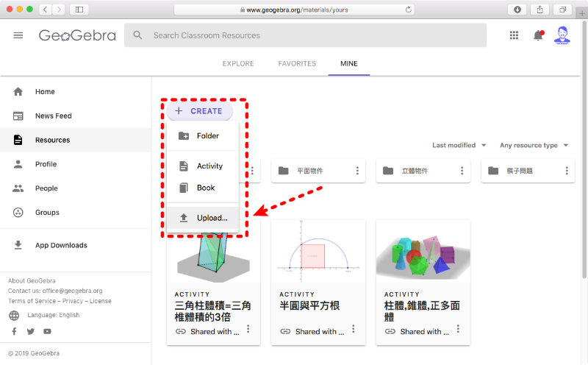Image resolution: width=588 pixels, height=365 pixels.
Task: Open Groups in sidebar
Action: tap(75, 212)
